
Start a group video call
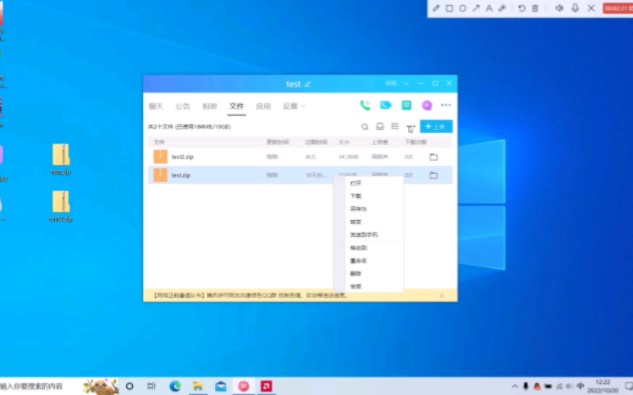(x=386, y=105)
